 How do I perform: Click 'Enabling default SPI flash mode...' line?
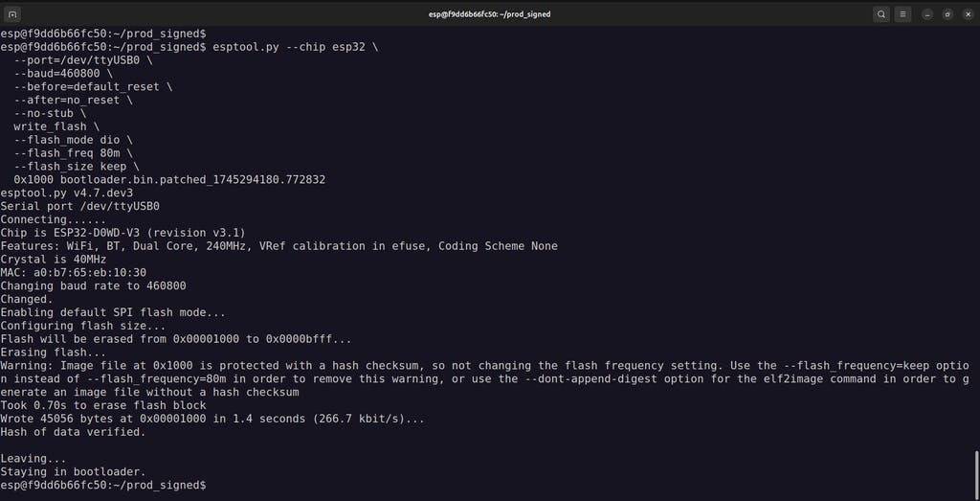113,312
